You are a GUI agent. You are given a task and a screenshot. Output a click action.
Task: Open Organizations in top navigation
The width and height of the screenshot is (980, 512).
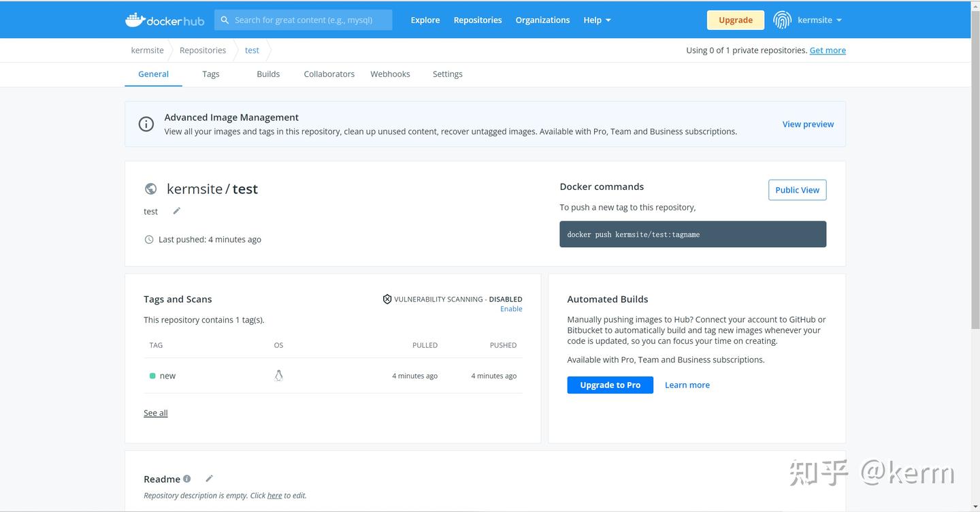[542, 20]
